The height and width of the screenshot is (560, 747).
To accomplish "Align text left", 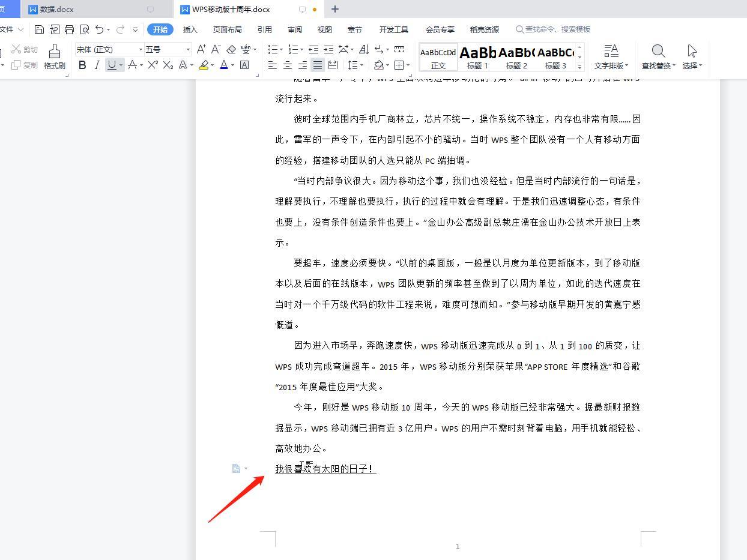I will (273, 65).
